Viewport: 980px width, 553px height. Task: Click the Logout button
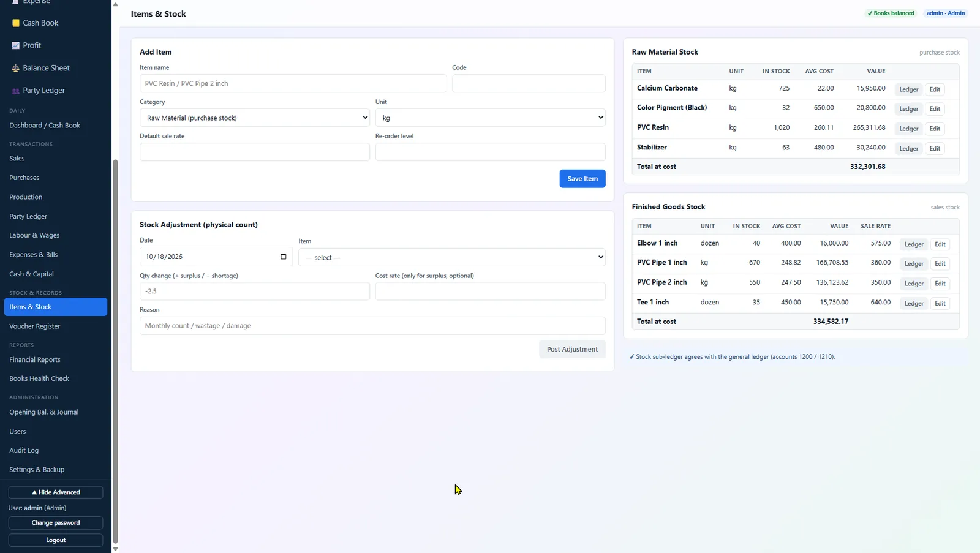(x=56, y=540)
